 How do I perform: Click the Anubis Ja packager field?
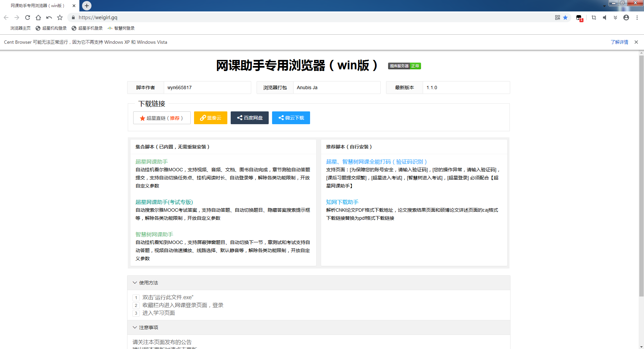[337, 88]
